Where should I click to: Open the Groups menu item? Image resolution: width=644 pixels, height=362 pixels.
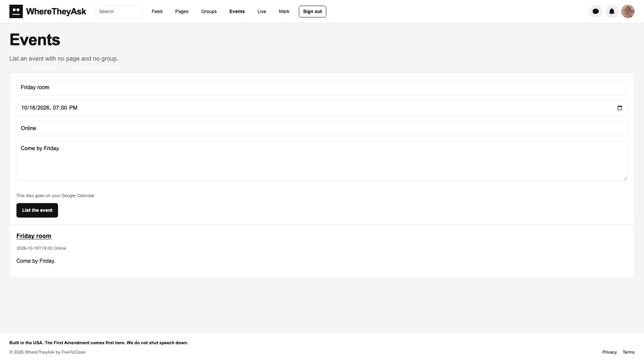tap(209, 11)
